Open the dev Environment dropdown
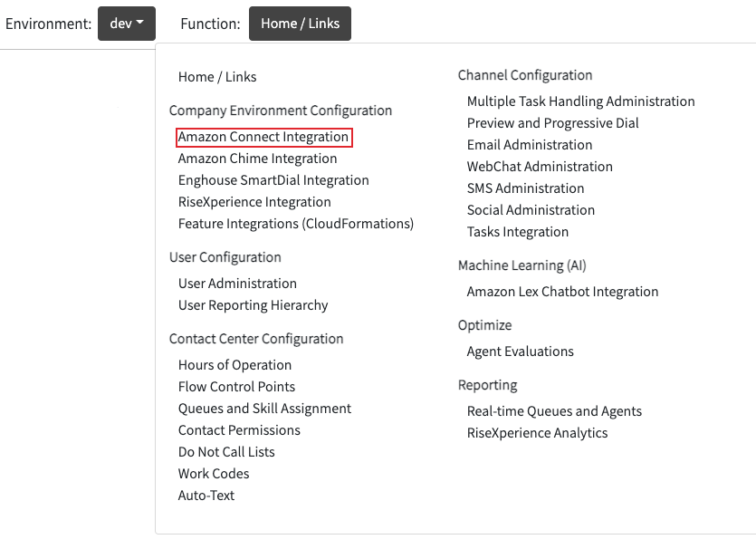 [x=127, y=24]
